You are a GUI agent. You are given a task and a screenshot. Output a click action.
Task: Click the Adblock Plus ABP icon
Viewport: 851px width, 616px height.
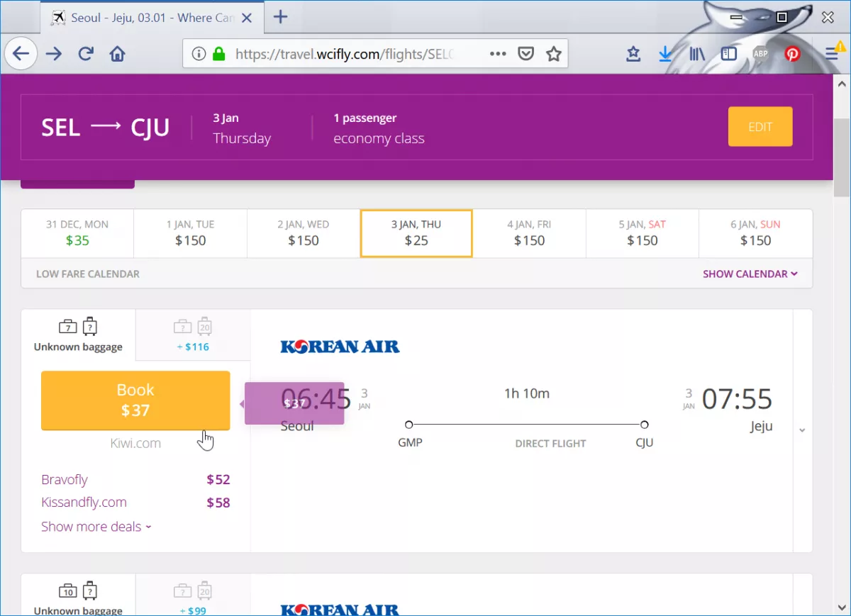(x=760, y=54)
